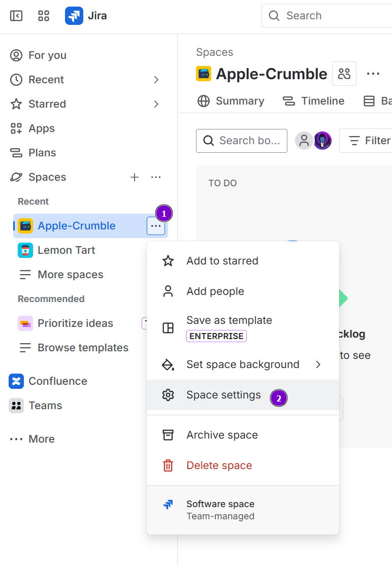Viewport: 392px width, 566px height.
Task: Open the app switcher grid icon
Action: [44, 16]
